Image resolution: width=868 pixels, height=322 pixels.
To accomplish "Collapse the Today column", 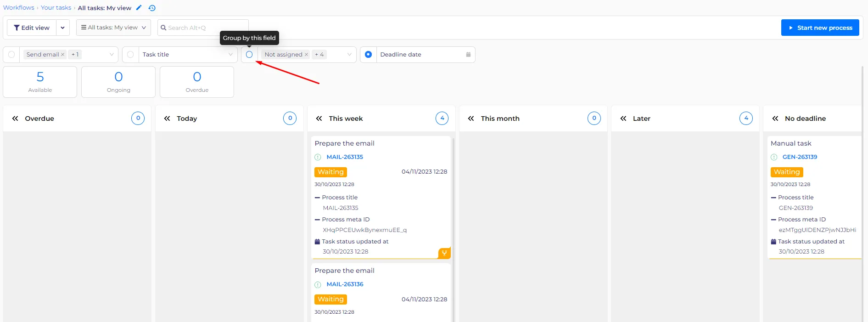I will pyautogui.click(x=167, y=119).
